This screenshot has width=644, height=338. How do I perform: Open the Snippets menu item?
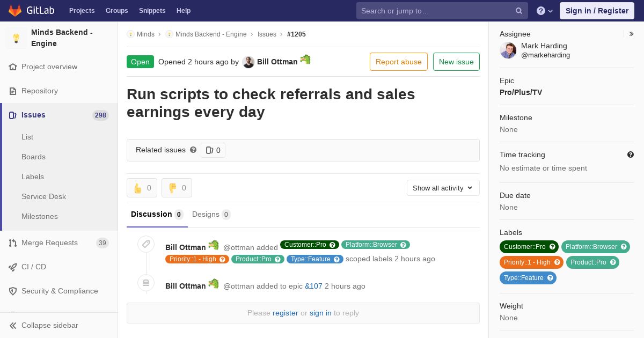click(152, 11)
